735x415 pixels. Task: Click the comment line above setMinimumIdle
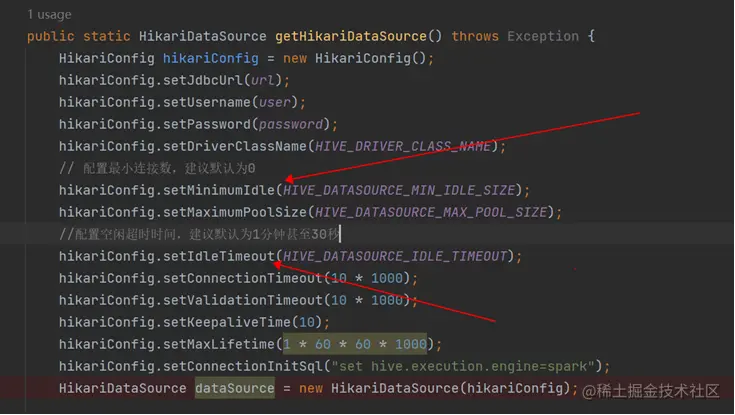pos(157,168)
